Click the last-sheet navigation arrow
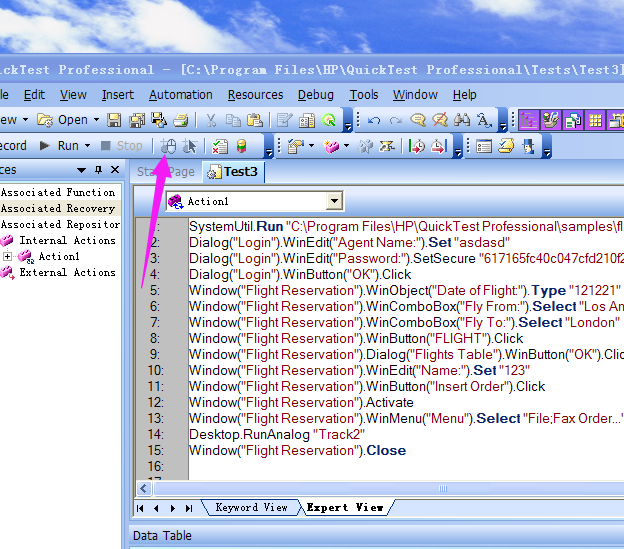Screen dimensions: 624x549 pos(189,508)
